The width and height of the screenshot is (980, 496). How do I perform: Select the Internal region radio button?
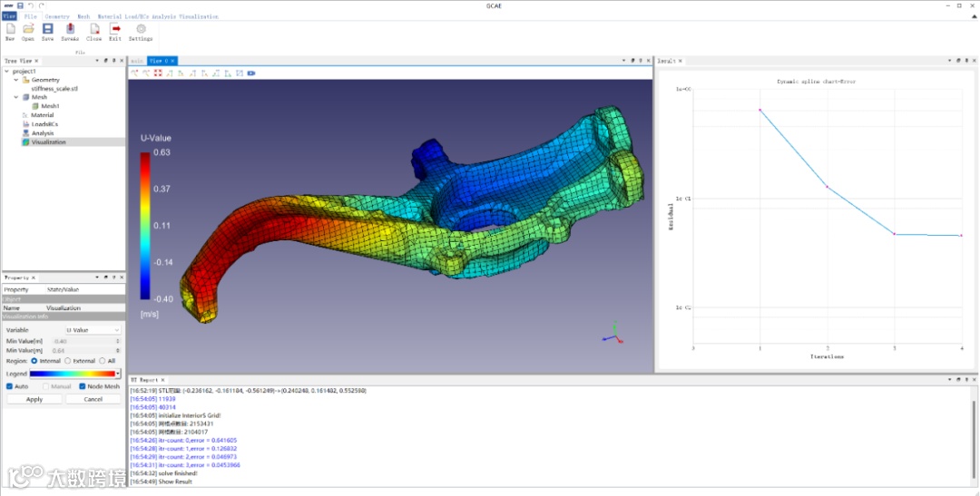[x=34, y=361]
